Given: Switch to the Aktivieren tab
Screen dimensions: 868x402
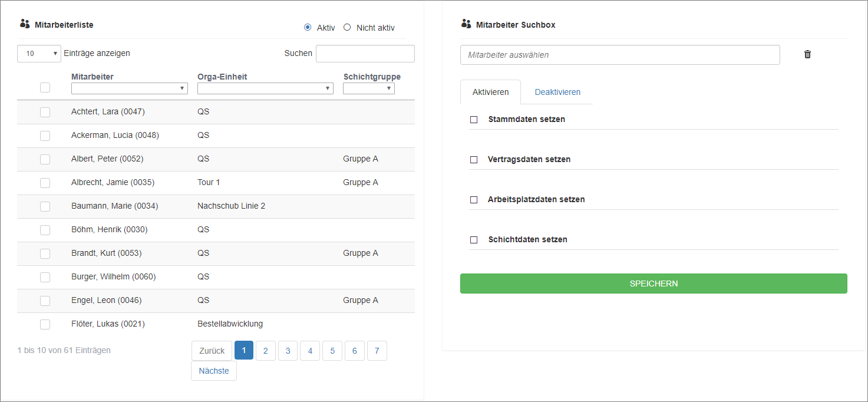Looking at the screenshot, I should coord(491,92).
